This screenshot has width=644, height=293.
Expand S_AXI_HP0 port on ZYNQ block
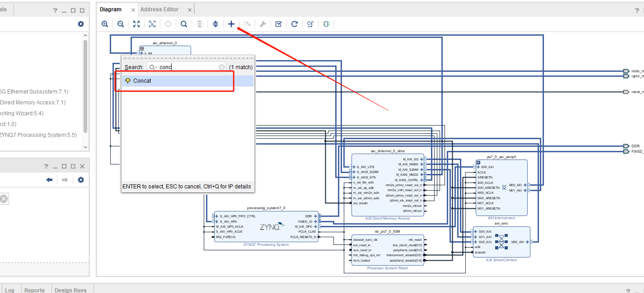[217, 221]
